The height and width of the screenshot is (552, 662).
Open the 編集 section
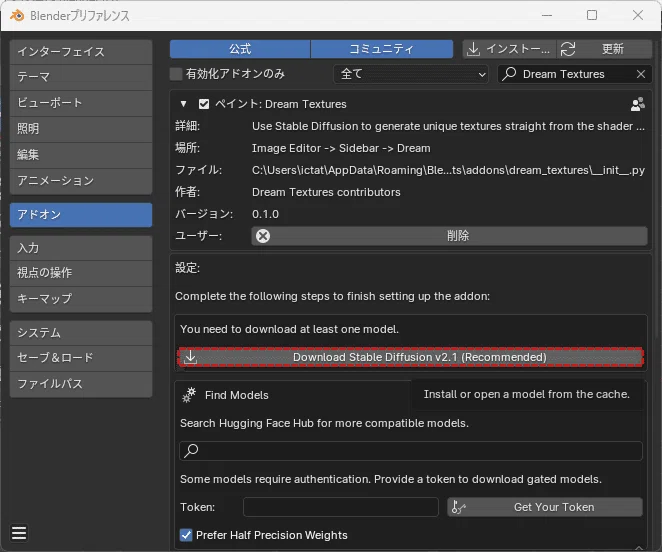tap(81, 155)
